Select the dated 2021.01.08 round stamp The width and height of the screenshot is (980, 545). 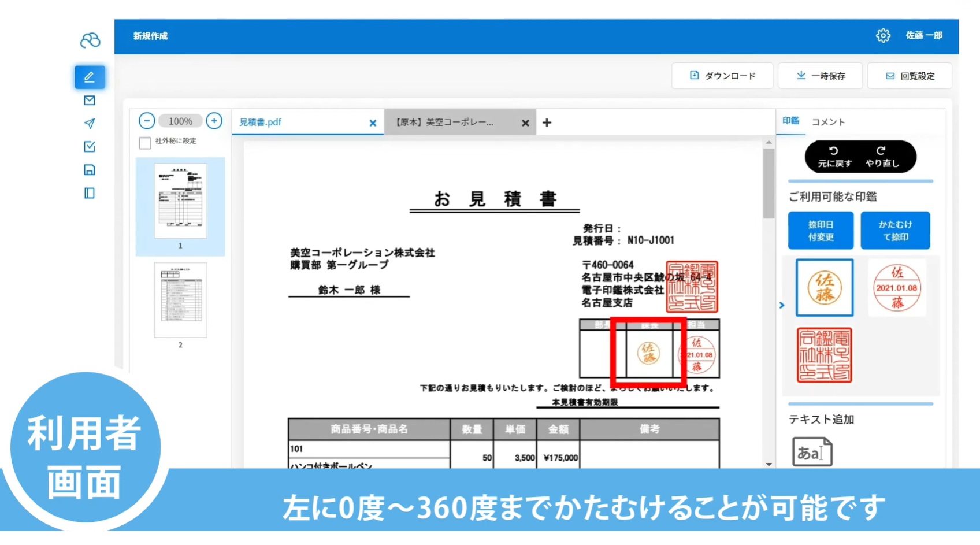point(897,288)
